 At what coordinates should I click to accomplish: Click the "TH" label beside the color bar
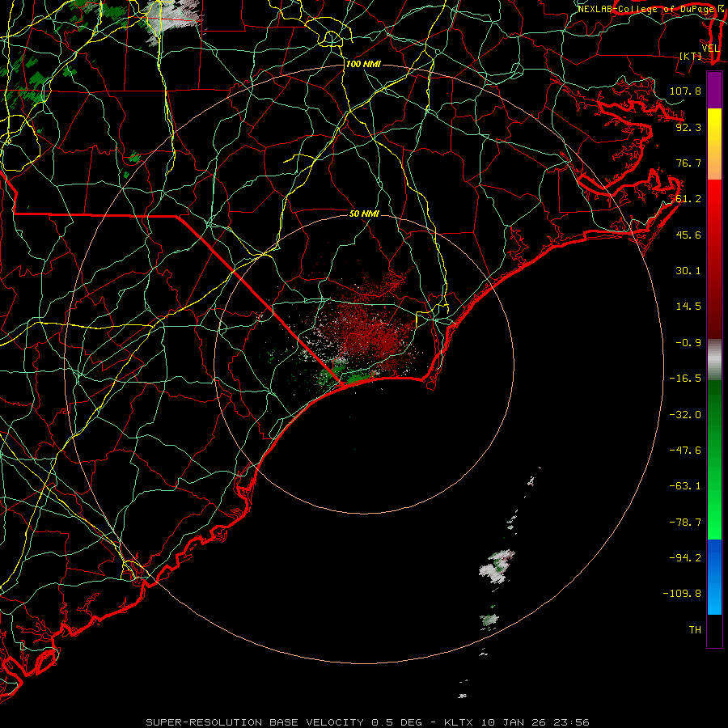click(695, 630)
